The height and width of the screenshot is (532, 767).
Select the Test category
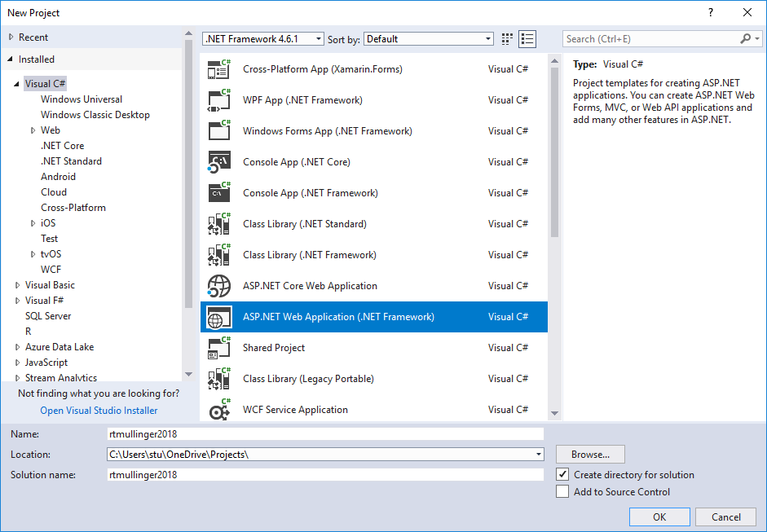point(50,239)
